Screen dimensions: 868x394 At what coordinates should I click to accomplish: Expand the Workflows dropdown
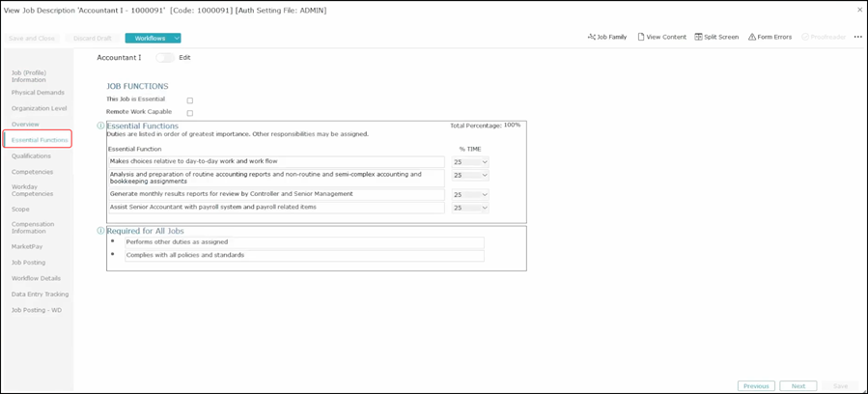153,38
